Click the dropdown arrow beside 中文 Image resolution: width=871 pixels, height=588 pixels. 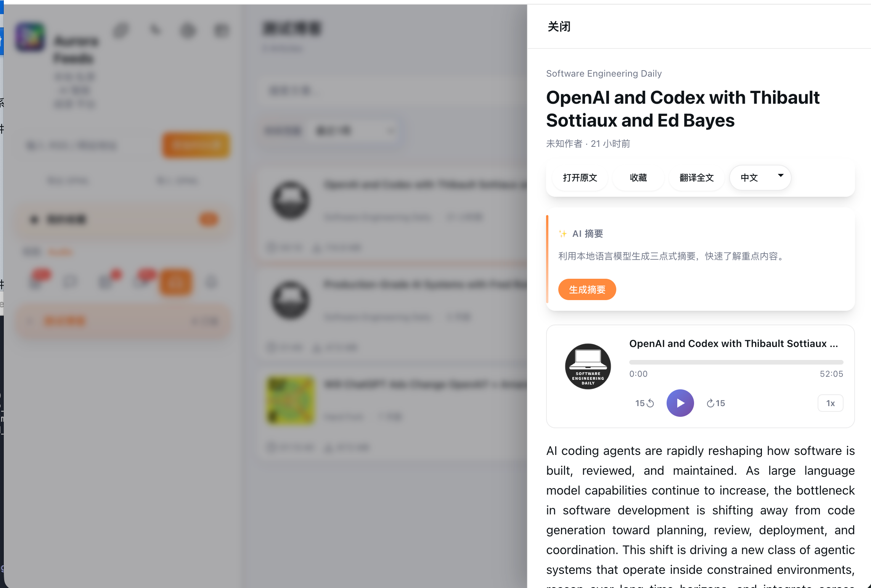coord(780,176)
